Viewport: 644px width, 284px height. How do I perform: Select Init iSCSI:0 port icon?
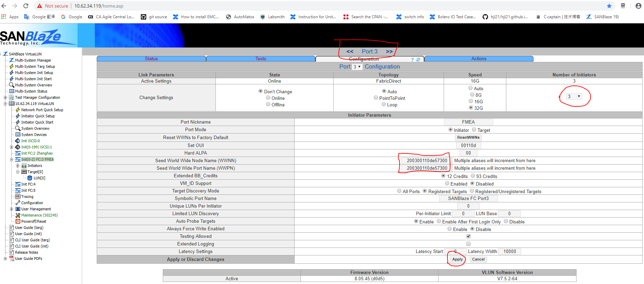tap(18, 141)
